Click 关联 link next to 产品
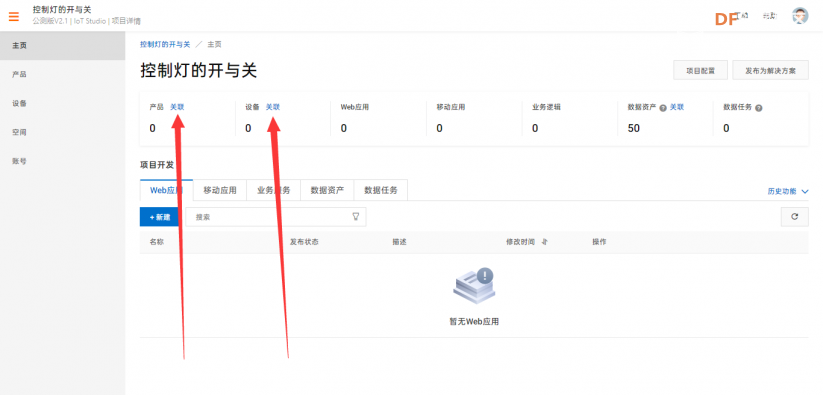The height and width of the screenshot is (395, 823). 177,107
